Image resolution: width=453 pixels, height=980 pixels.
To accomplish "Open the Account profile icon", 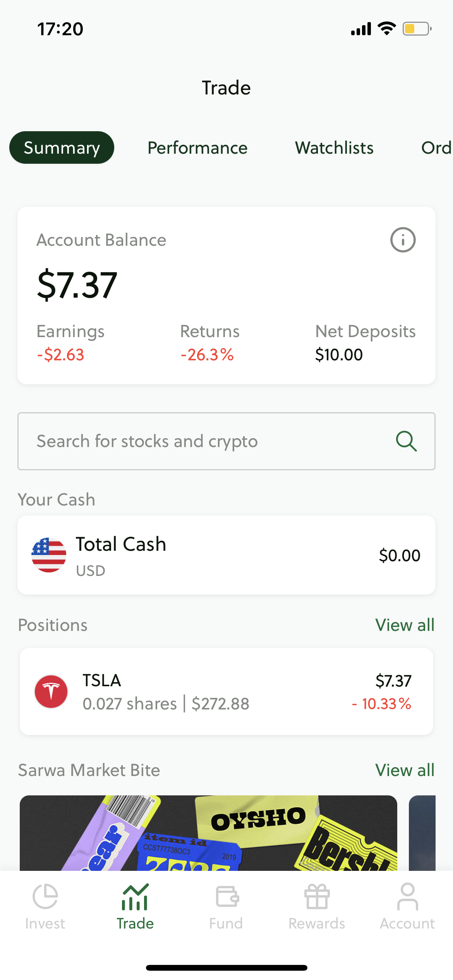I will 407,896.
